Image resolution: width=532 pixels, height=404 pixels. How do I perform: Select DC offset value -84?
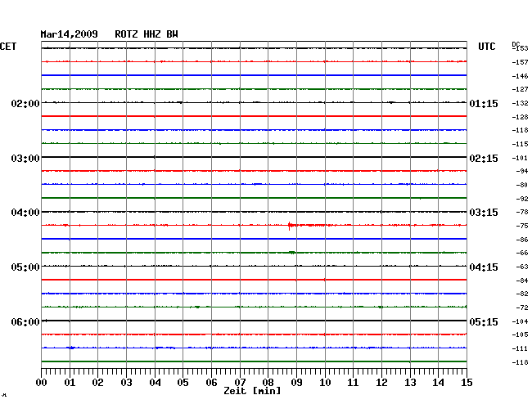click(522, 281)
